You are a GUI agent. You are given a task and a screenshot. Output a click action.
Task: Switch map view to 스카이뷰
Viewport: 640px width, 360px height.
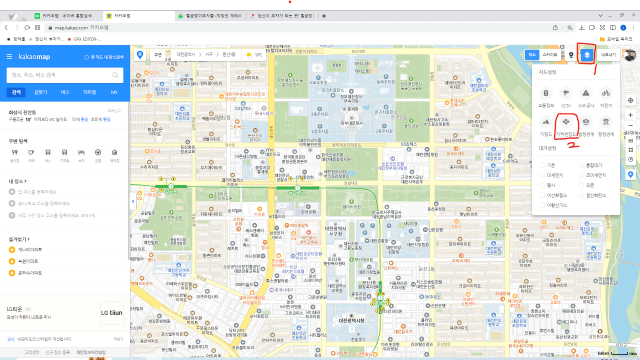coord(549,55)
